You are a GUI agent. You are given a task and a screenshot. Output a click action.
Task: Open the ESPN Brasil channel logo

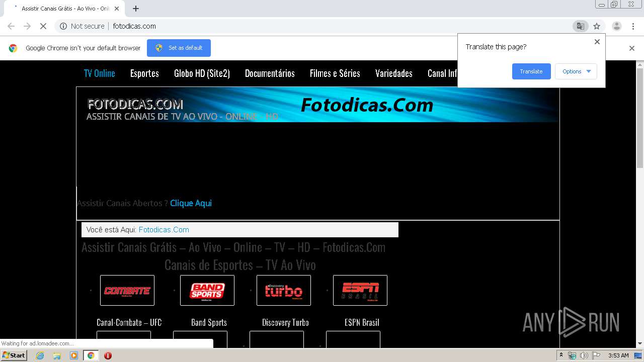360,290
